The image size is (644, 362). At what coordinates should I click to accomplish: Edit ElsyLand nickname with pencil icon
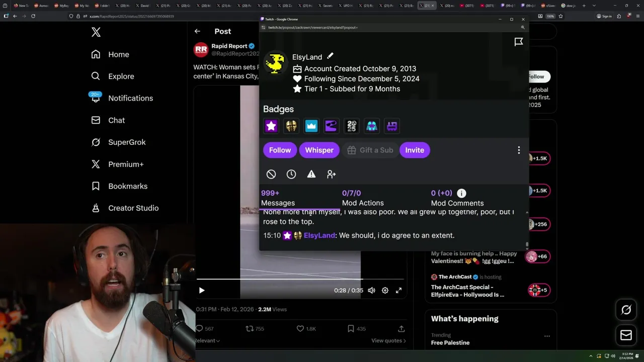[x=330, y=56]
